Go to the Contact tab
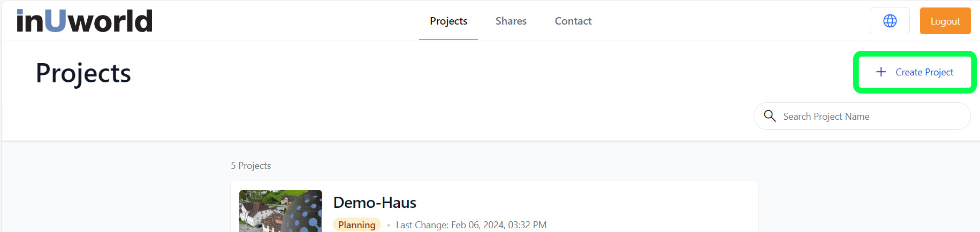The width and height of the screenshot is (980, 232). click(573, 21)
